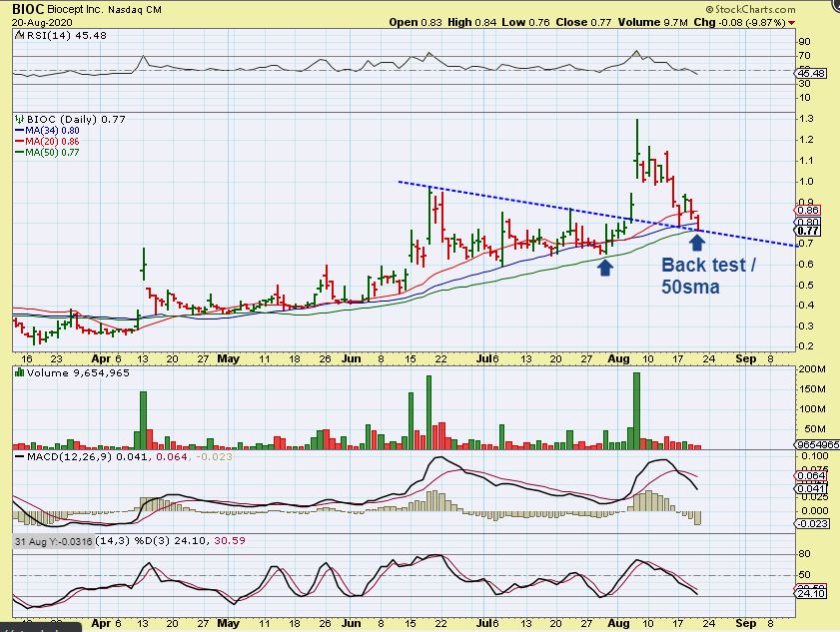Click the Open 0.83 value
840x632 pixels.
[x=416, y=23]
